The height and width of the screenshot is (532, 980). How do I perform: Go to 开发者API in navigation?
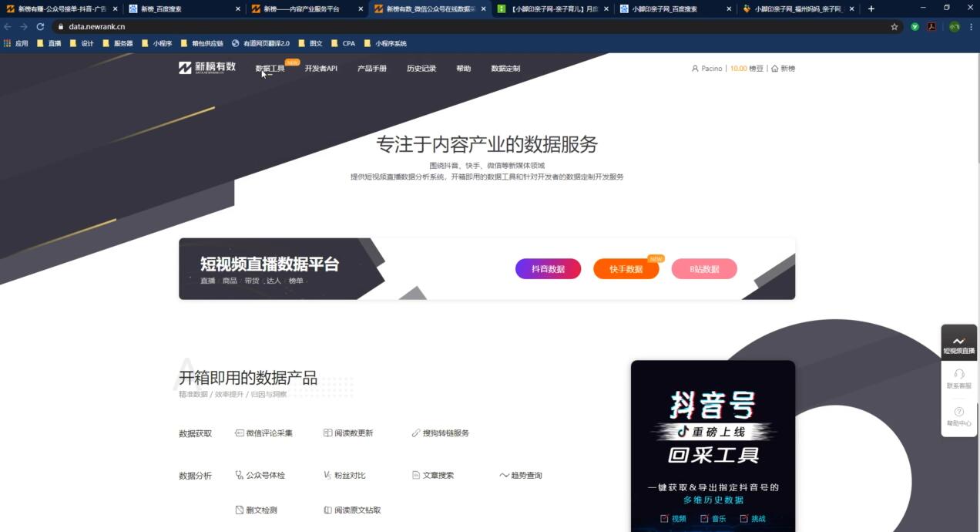(321, 69)
